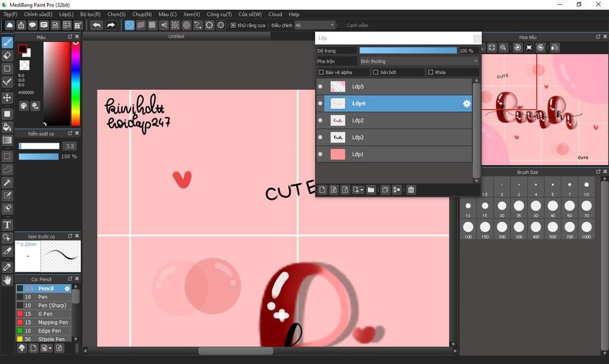Choose brush size 1000
Image resolution: width=609 pixels, height=364 pixels.
586,229
